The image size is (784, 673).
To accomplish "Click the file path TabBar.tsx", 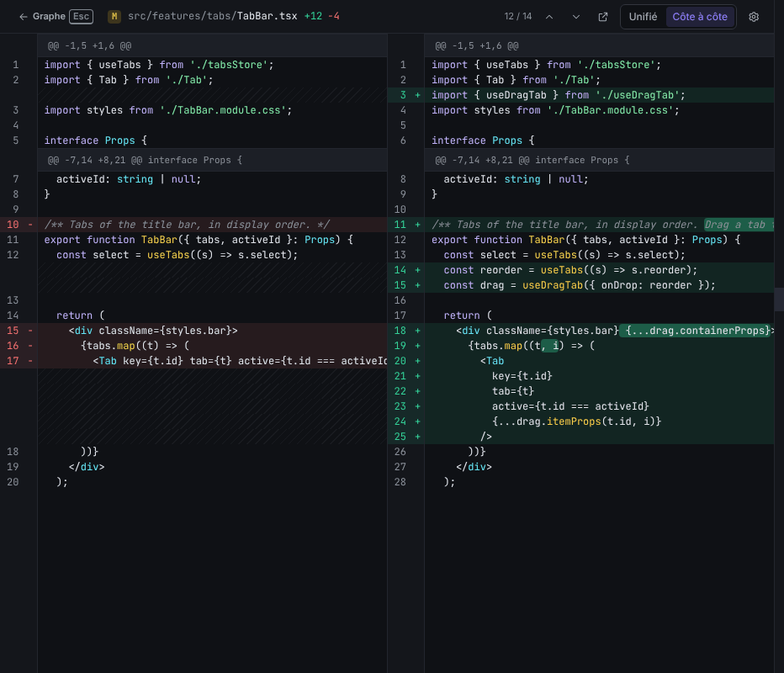I will pyautogui.click(x=213, y=16).
